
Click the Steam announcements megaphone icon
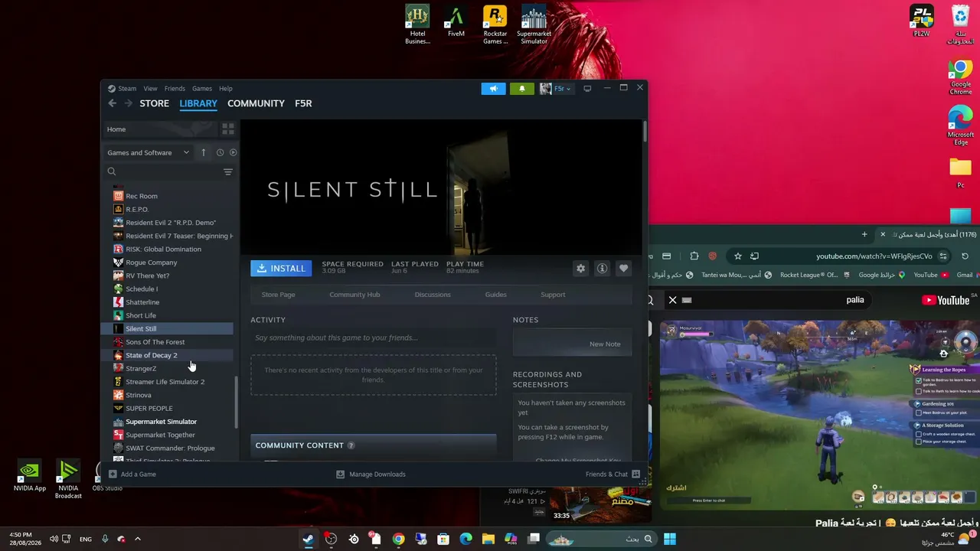[x=493, y=89]
